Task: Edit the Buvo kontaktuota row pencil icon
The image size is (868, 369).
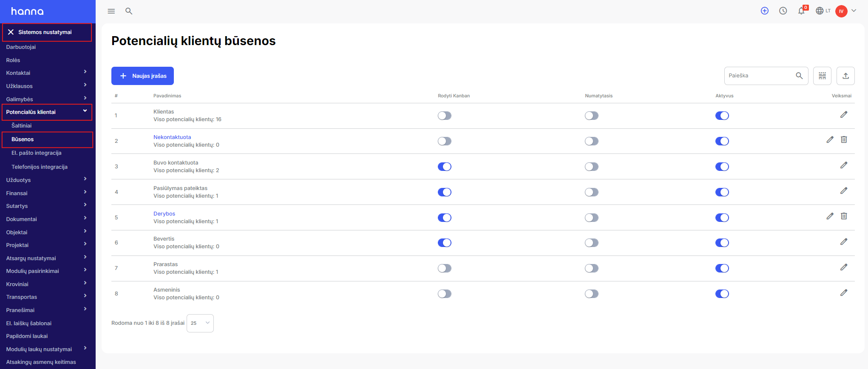Action: 844,165
